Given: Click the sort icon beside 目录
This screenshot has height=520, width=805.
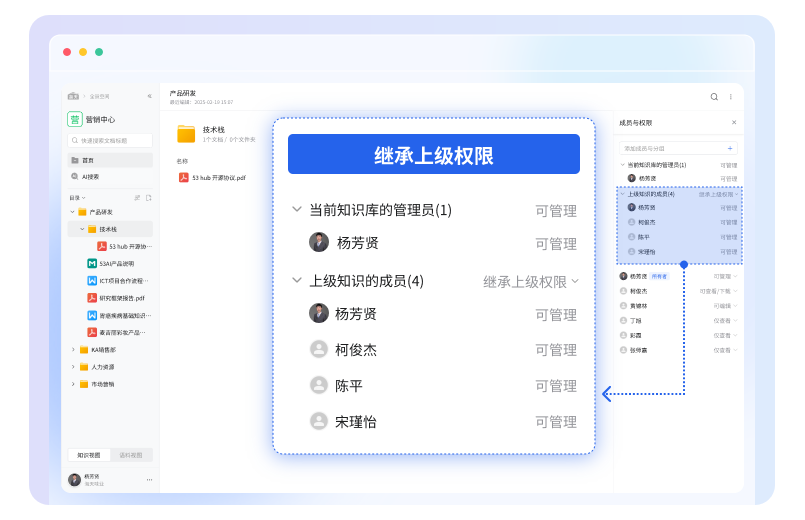Looking at the screenshot, I should tap(137, 198).
